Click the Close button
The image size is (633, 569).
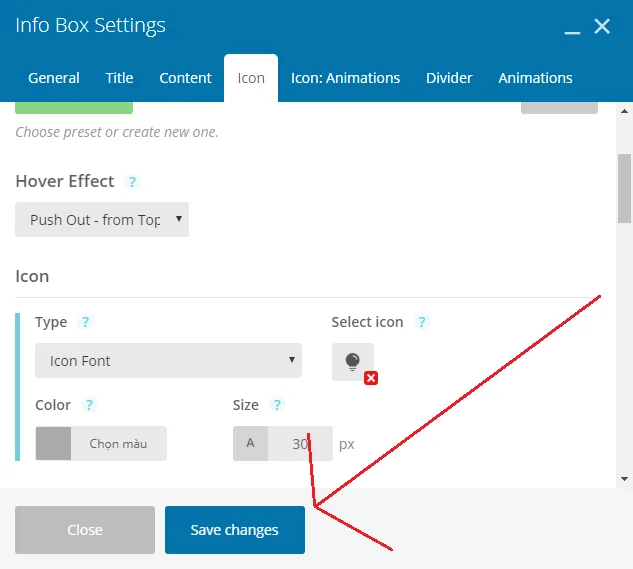(85, 530)
